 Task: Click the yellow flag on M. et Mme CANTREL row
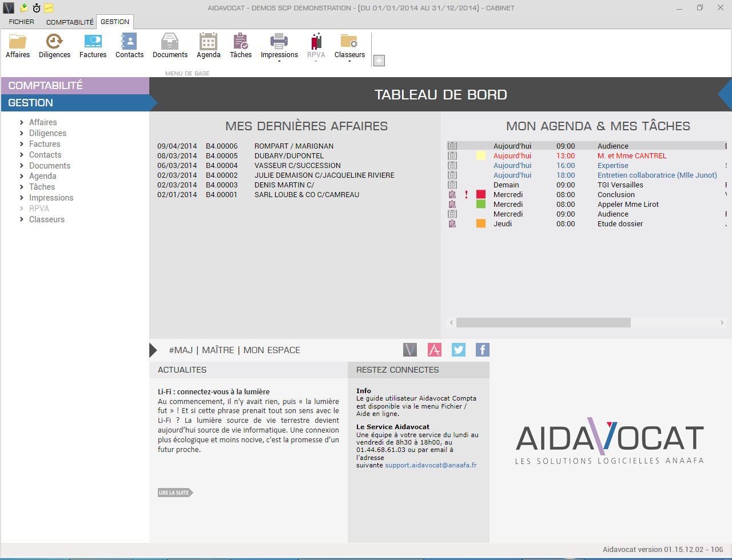tap(481, 155)
